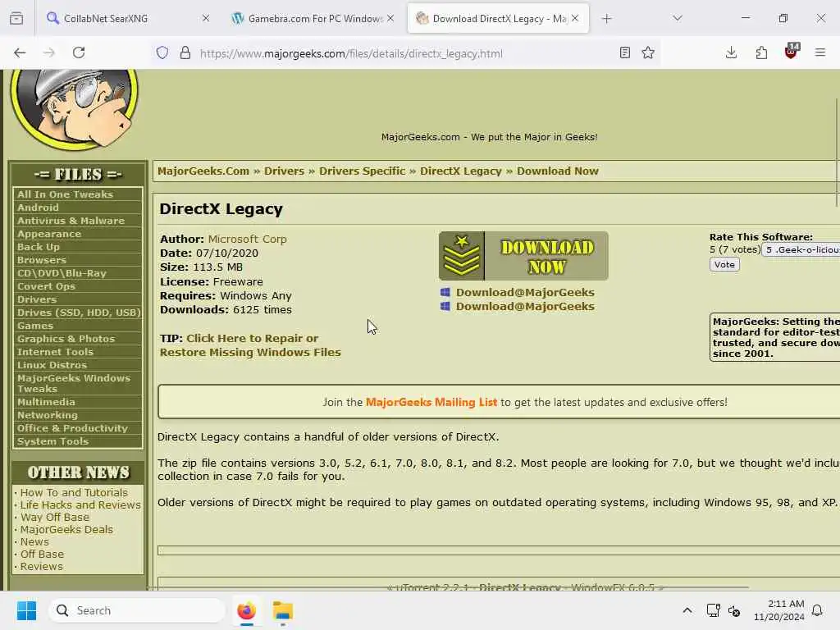The height and width of the screenshot is (630, 840).
Task: Switch to the CollabNet SearXNG tab
Action: 124,19
